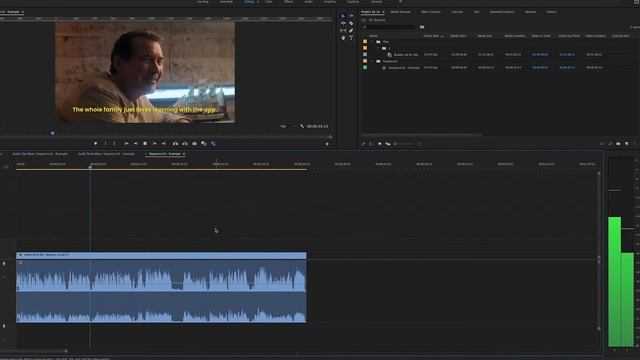Click Mark In button under monitor
This screenshot has height=360, width=640.
[x=105, y=144]
